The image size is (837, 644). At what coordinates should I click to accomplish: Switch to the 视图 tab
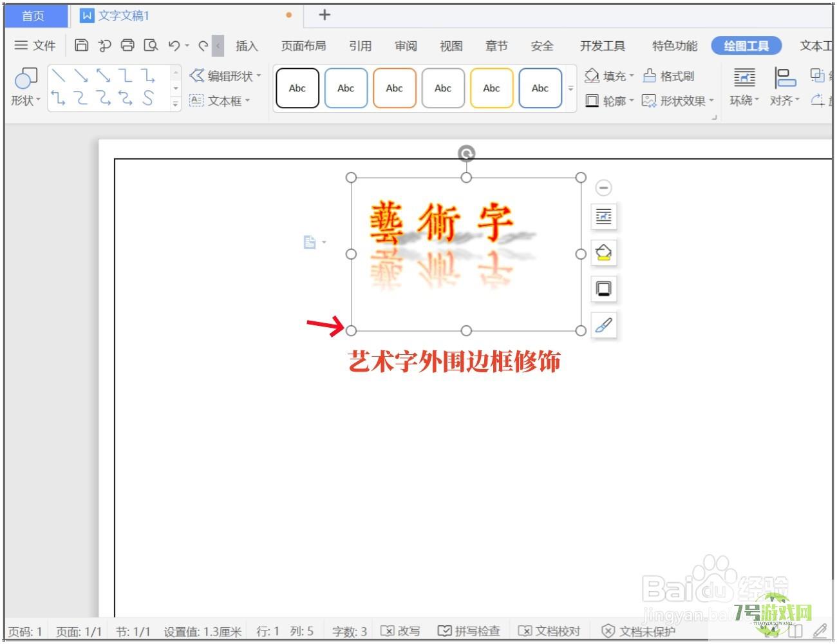pyautogui.click(x=451, y=46)
